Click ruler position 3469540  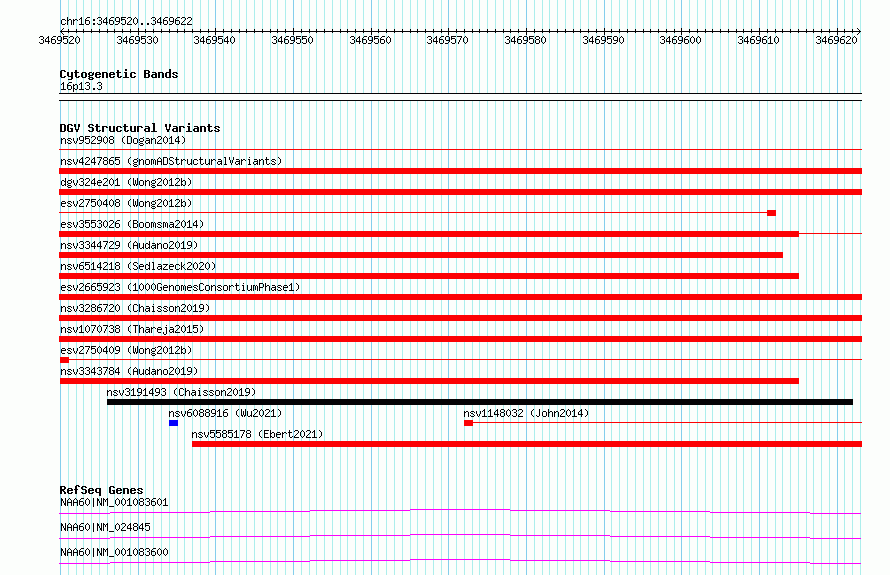point(215,40)
